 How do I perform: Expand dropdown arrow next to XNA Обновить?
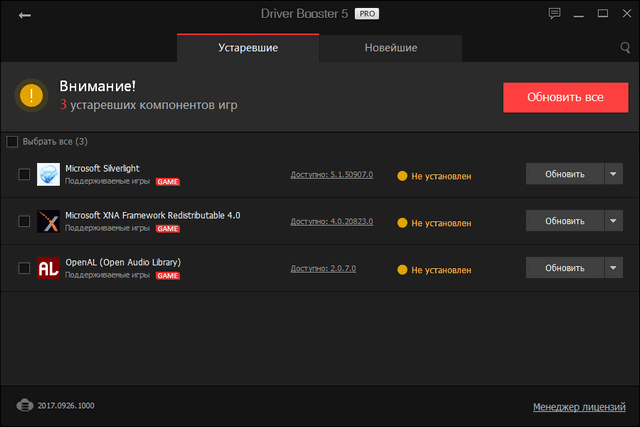(613, 221)
